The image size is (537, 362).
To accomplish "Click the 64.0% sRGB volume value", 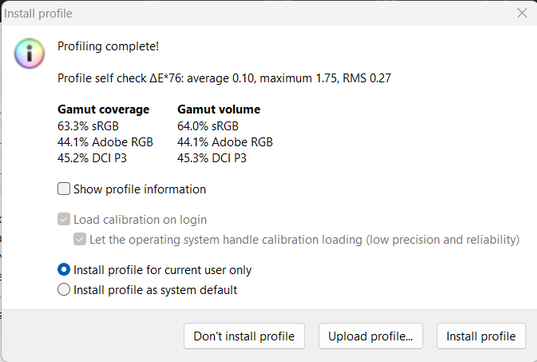I will 208,126.
